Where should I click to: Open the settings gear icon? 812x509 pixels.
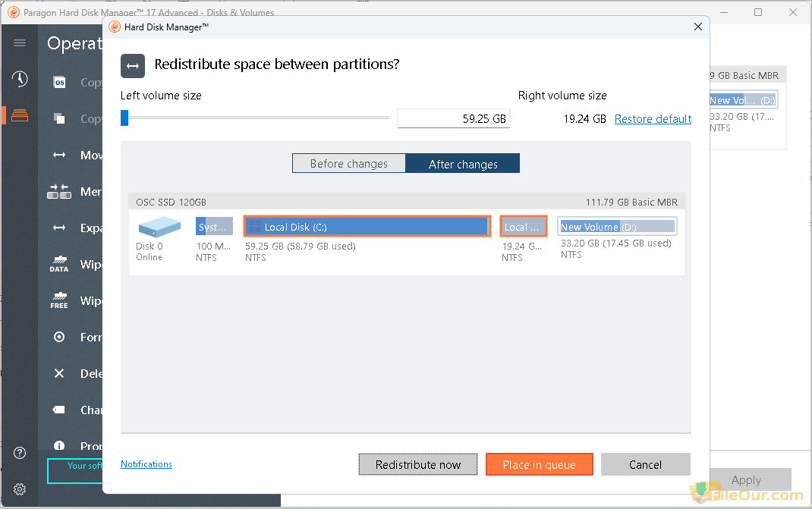point(20,489)
